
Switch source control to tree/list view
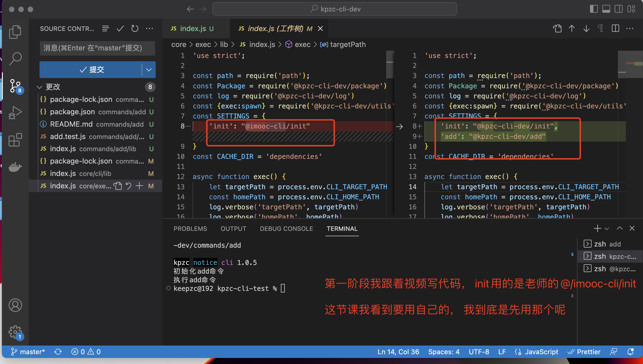pyautogui.click(x=106, y=29)
